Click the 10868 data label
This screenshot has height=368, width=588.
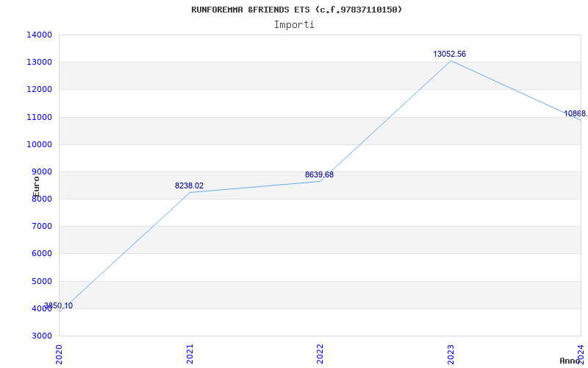point(576,113)
